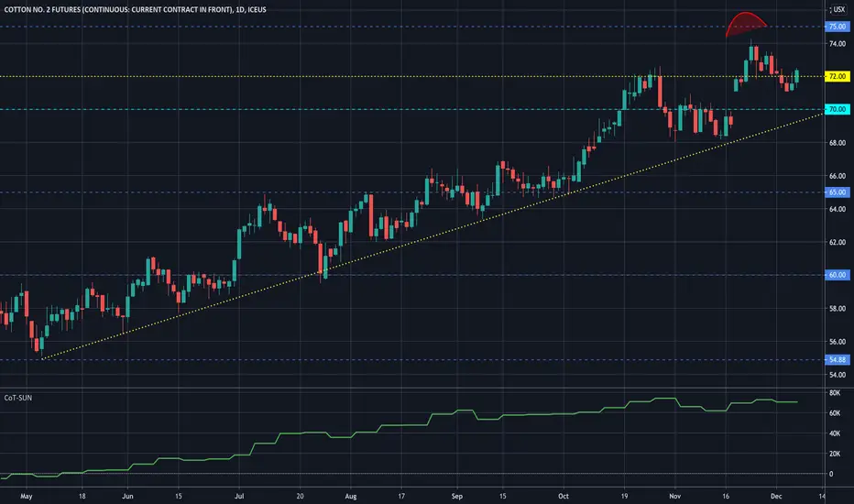Screen dimensions: 854x504
Task: Click the 19 date label after Oct
Action: [624, 497]
